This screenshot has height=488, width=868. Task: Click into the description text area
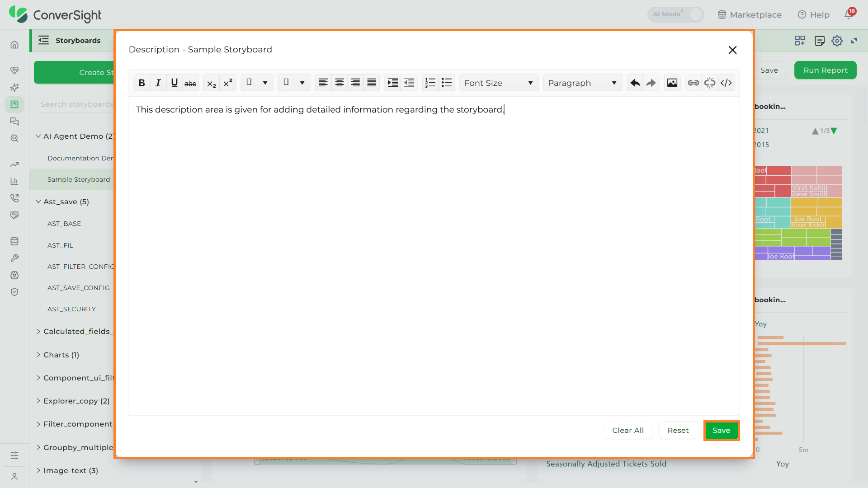coord(434,256)
